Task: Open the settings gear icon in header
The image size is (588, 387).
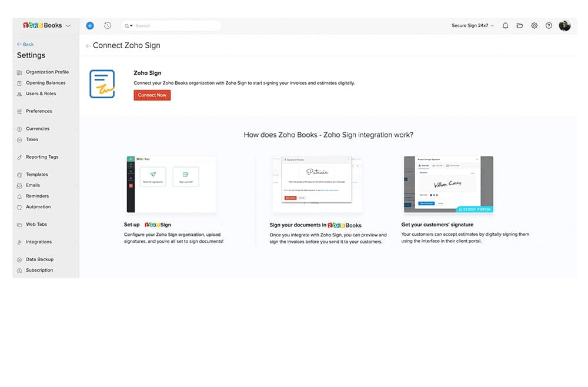Action: (x=534, y=25)
